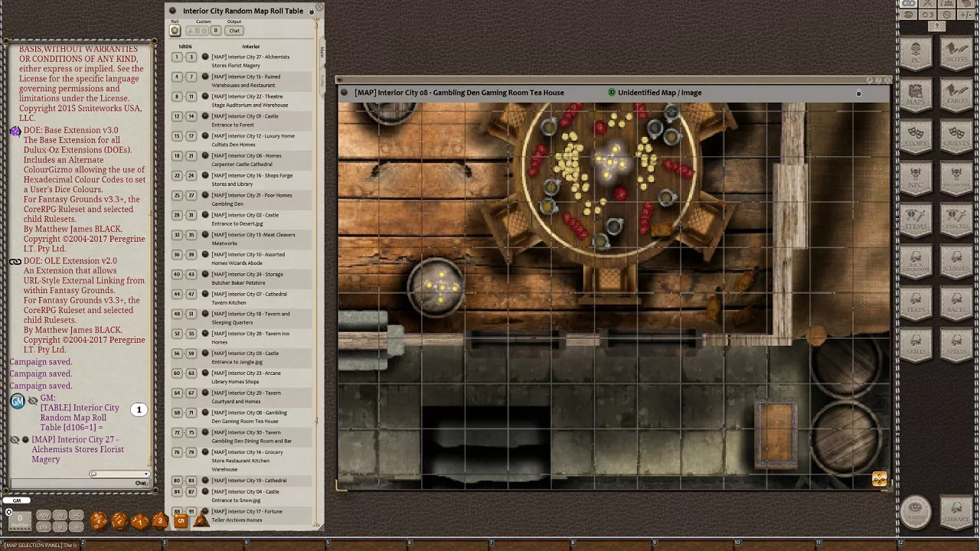This screenshot has width=980, height=551.
Task: Toggle the DIS modifier button
Action: [44, 527]
